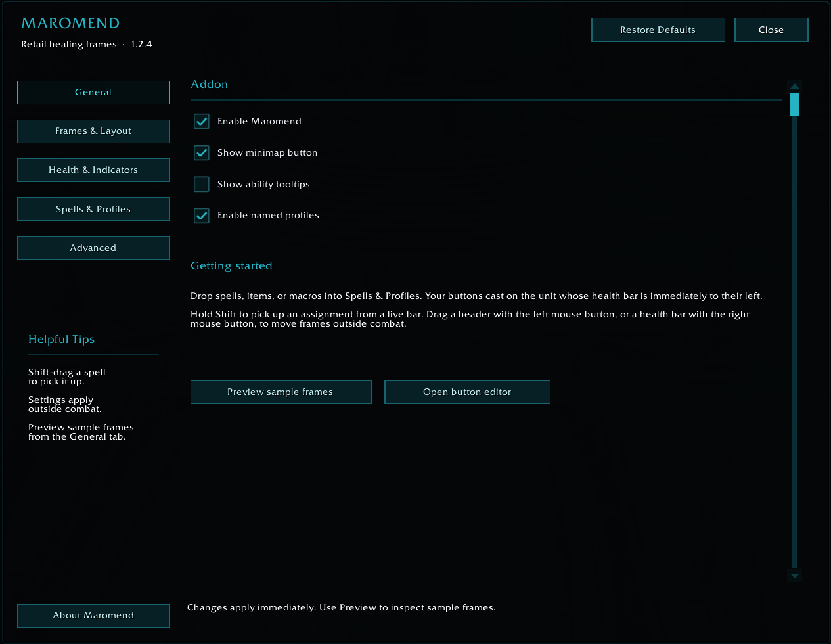Click the vertical scrollbar thumb
The width and height of the screenshot is (831, 644).
(x=795, y=104)
